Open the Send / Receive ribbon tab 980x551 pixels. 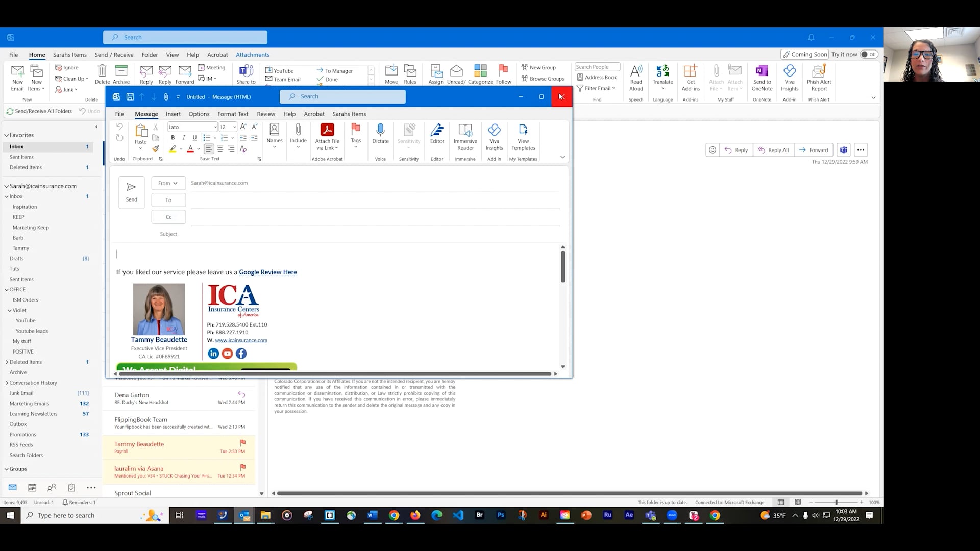pyautogui.click(x=114, y=55)
